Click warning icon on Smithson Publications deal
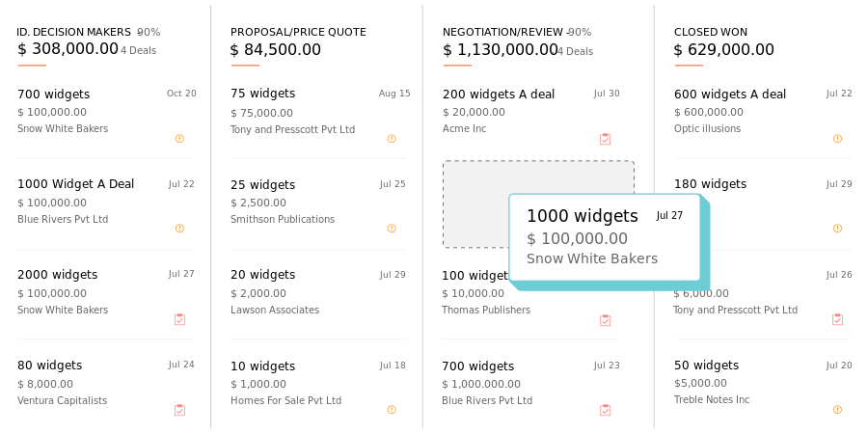The height and width of the screenshot is (434, 868). pyautogui.click(x=392, y=228)
